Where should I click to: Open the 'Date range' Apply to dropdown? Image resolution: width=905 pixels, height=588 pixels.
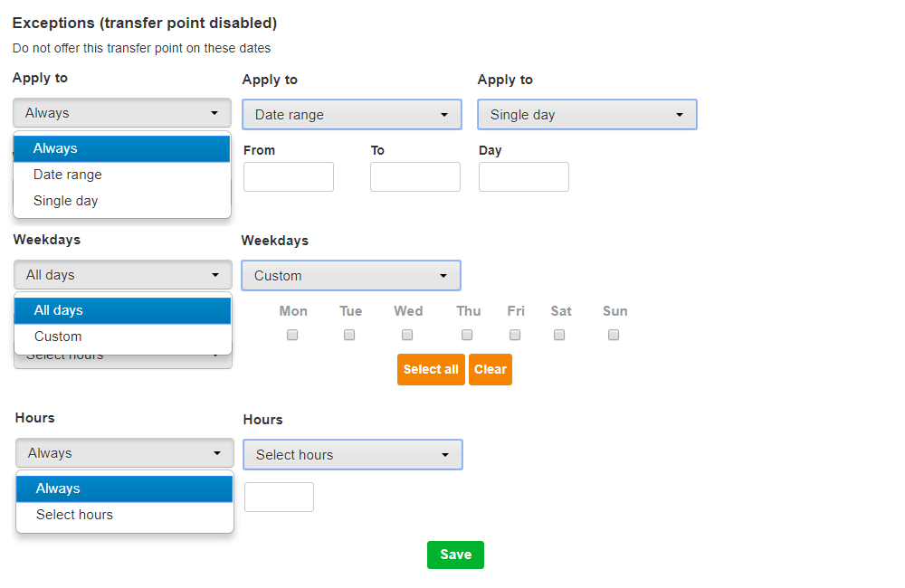(351, 115)
